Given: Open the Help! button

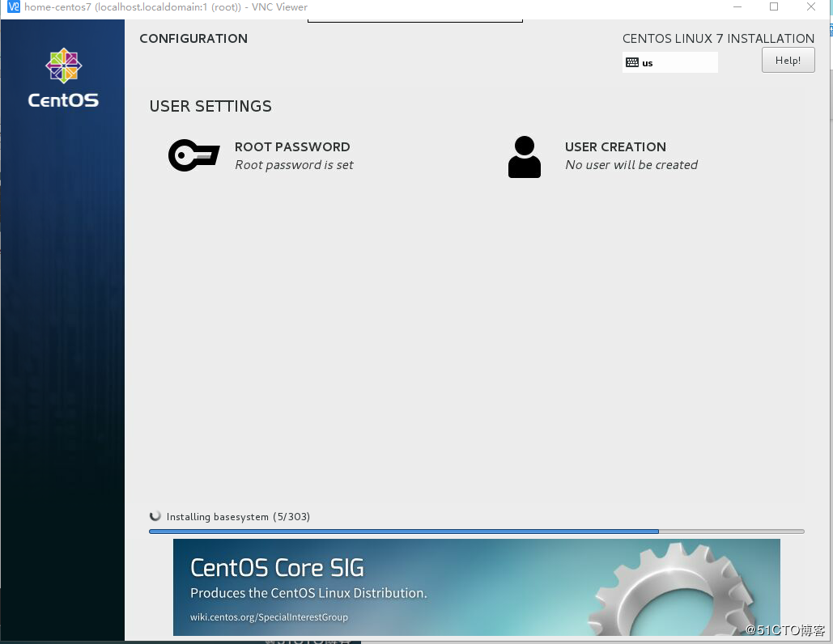Looking at the screenshot, I should [788, 60].
